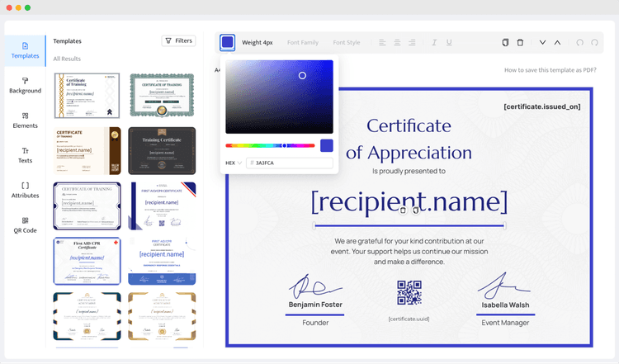Click inside the color gradient picker area
This screenshot has height=364, width=619.
[x=279, y=97]
